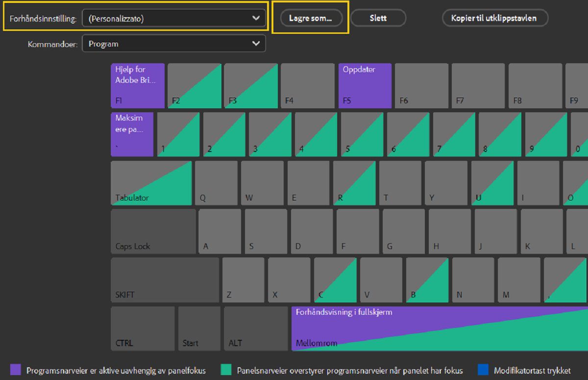Select the number 1 key
The height and width of the screenshot is (380, 588).
click(x=178, y=134)
